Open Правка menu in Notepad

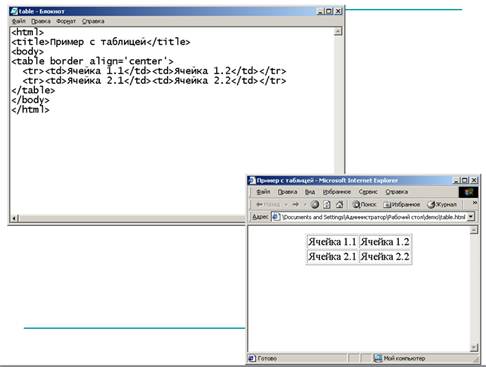[x=41, y=21]
